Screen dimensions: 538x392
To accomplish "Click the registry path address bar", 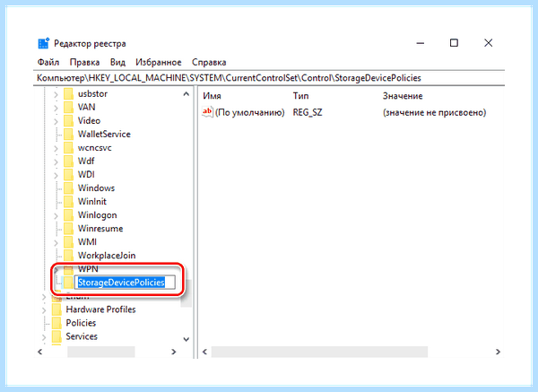I will pos(269,78).
